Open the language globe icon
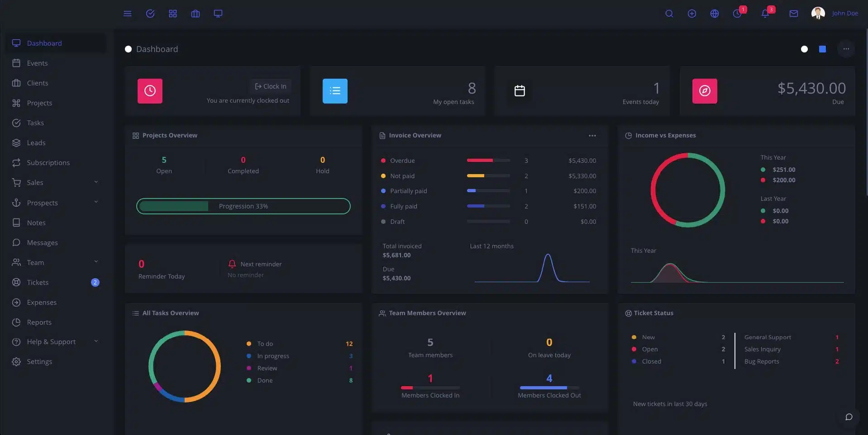The width and height of the screenshot is (868, 435). [715, 14]
